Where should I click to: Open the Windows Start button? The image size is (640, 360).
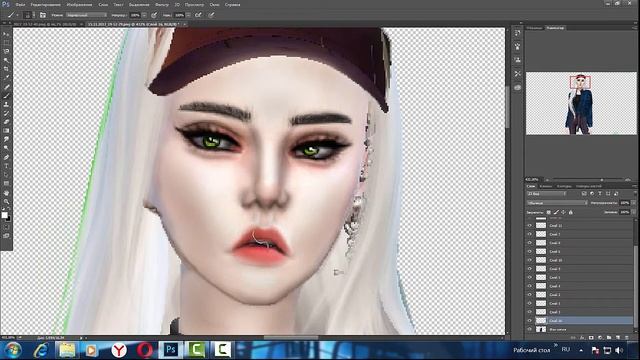[x=13, y=350]
